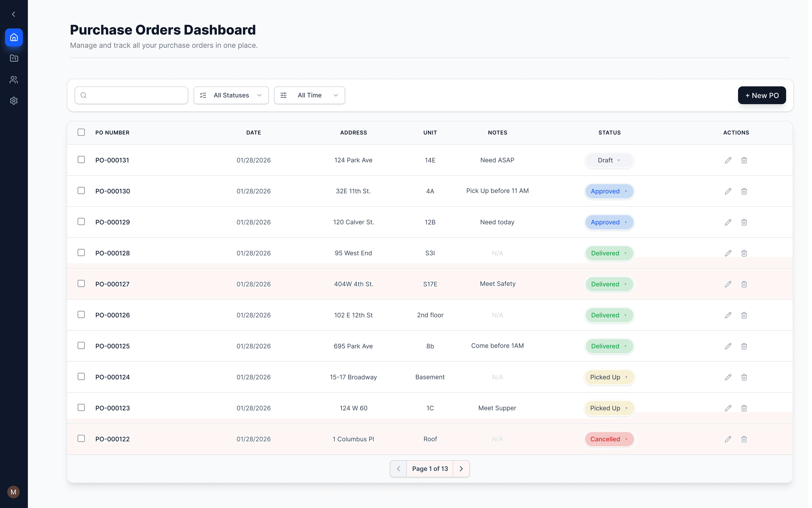812x508 pixels.
Task: Open Delivered status dropdown for PO-000128
Action: pyautogui.click(x=609, y=253)
